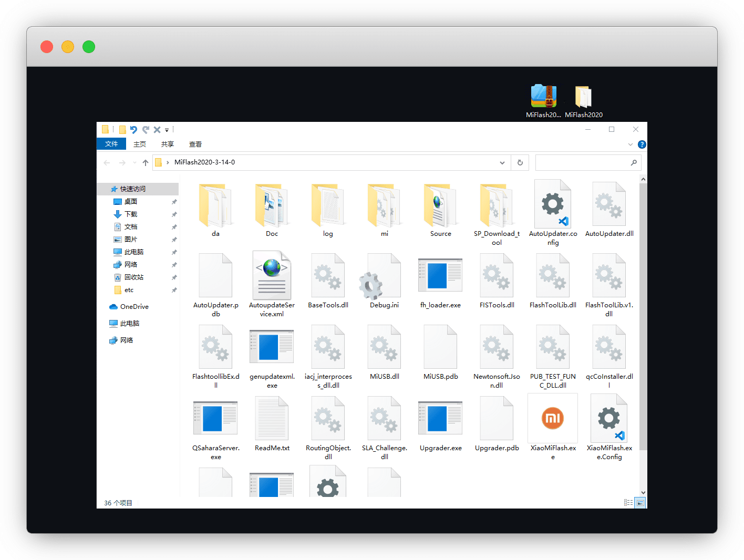744x560 pixels.
Task: Expand the address bar history dropdown
Action: 502,163
